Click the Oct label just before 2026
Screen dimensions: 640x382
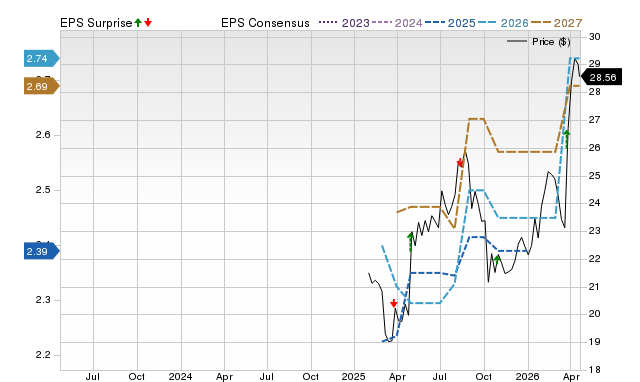[x=484, y=376]
